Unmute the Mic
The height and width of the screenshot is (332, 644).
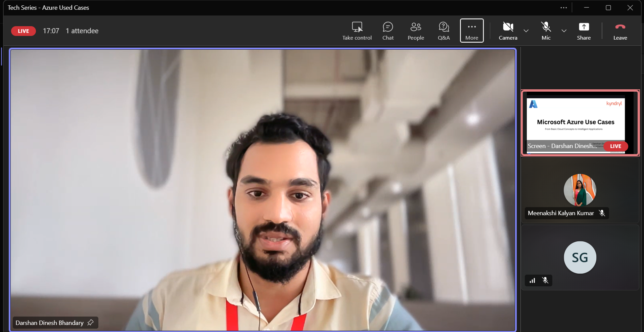[x=546, y=31]
